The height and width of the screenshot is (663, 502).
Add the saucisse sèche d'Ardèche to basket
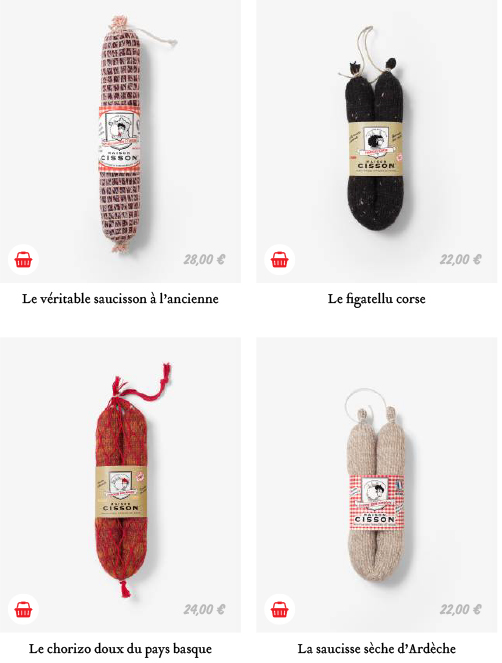coord(280,610)
